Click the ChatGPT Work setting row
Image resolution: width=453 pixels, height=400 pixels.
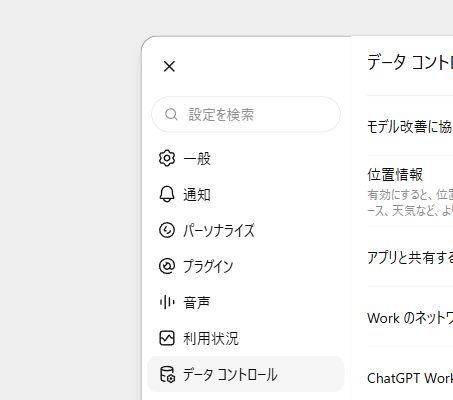point(410,378)
